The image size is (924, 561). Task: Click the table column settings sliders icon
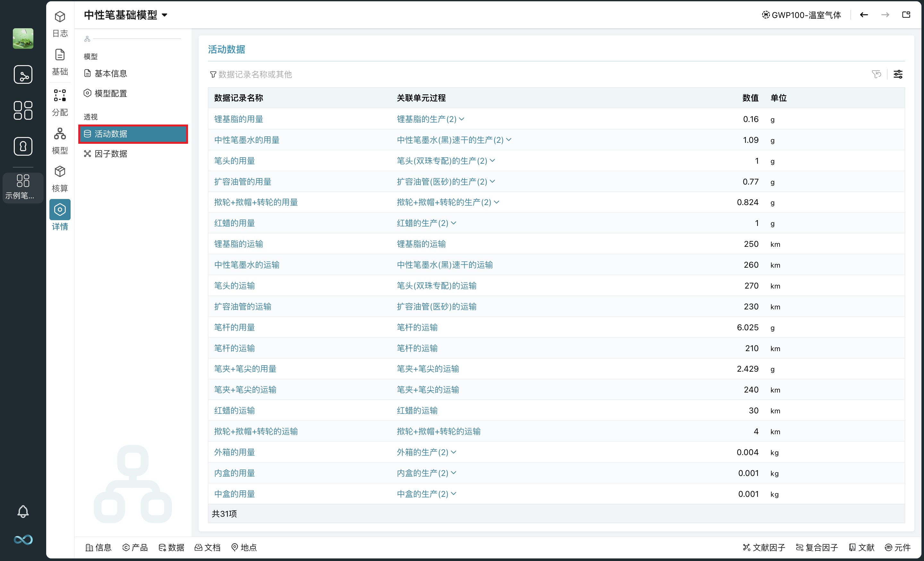(898, 74)
